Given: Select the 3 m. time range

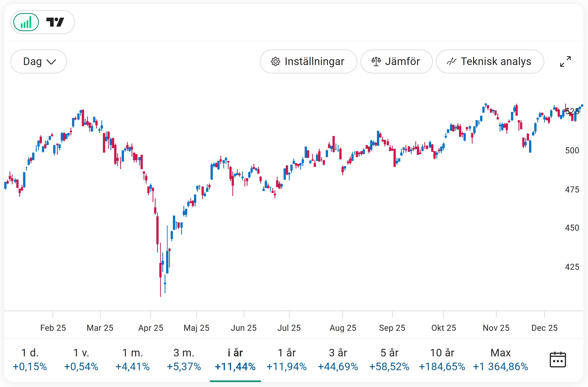Looking at the screenshot, I should tap(184, 359).
